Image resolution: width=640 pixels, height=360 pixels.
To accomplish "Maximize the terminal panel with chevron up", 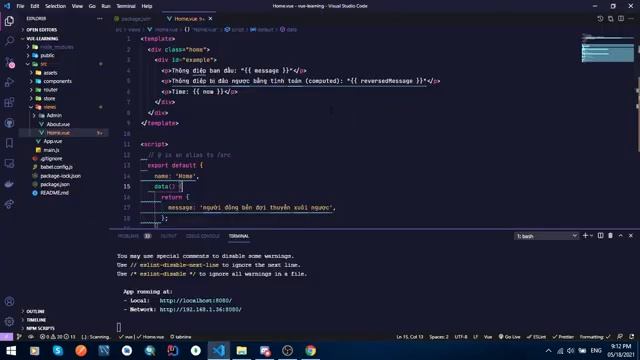I will coord(621,236).
